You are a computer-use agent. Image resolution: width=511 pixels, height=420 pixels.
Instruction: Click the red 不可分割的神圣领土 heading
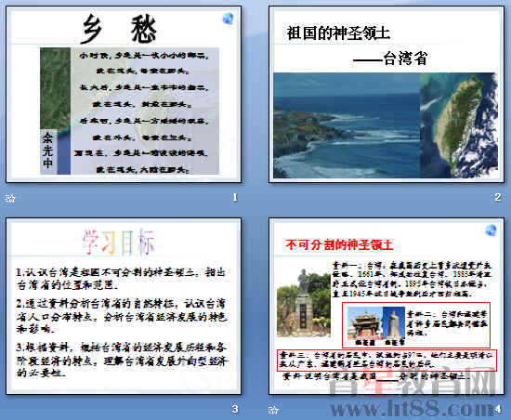pyautogui.click(x=339, y=244)
